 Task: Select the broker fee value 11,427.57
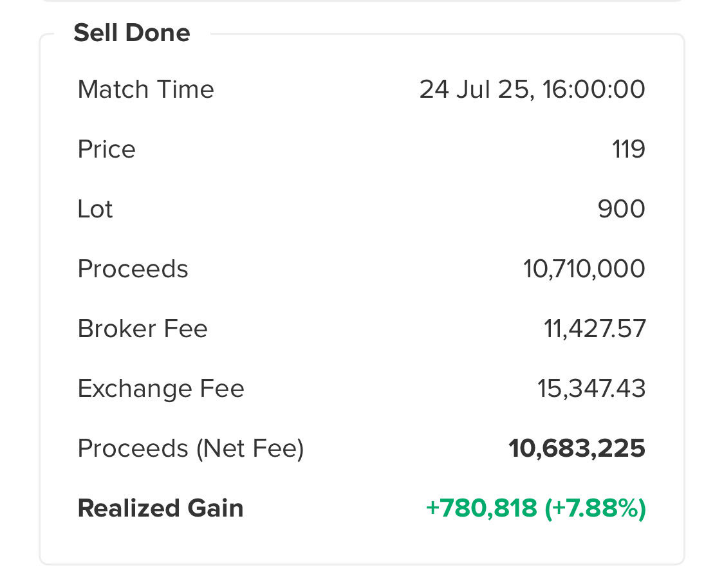(x=594, y=329)
